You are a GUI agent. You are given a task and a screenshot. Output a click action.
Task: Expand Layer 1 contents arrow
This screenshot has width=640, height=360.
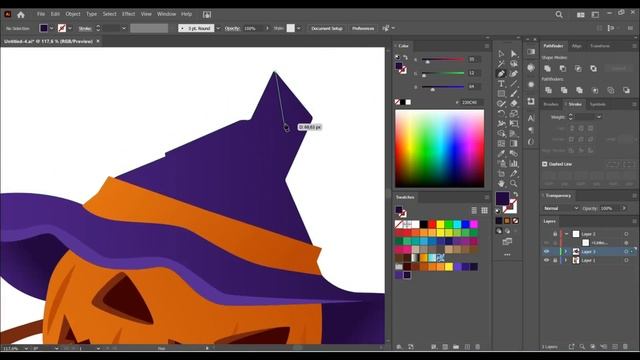[566, 260]
